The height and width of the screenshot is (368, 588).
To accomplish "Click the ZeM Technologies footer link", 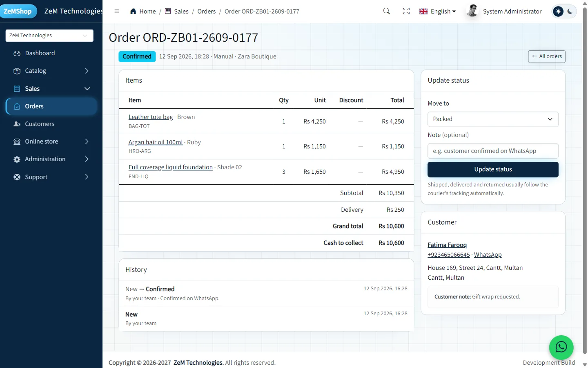I will [198, 363].
